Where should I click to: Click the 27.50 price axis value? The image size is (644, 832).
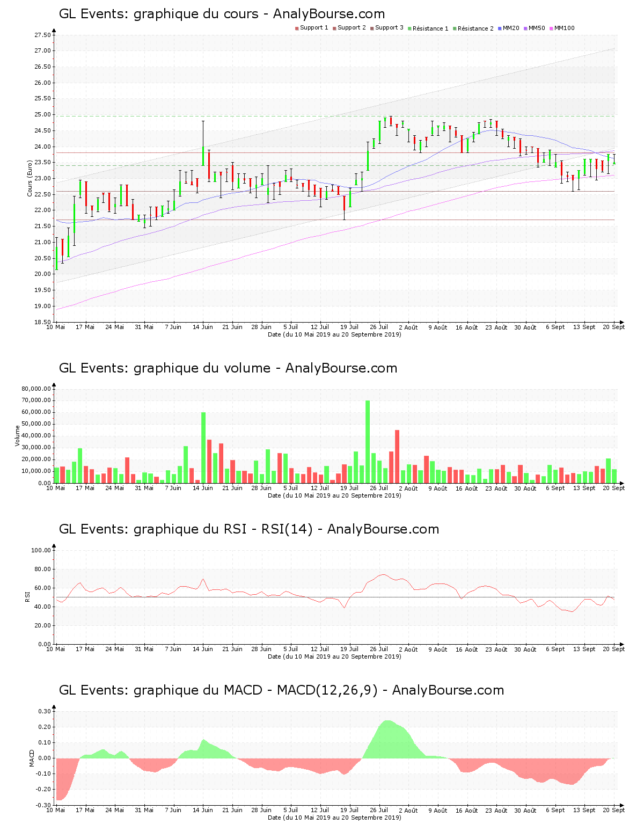(42, 35)
